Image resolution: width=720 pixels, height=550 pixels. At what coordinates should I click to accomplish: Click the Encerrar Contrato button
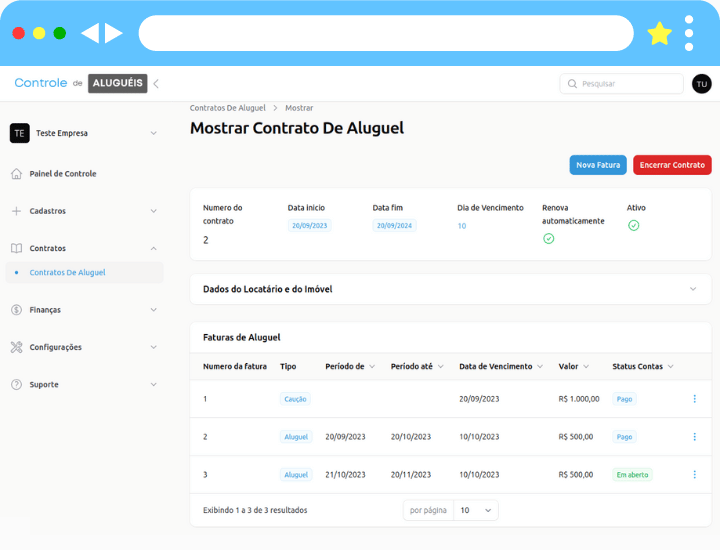672,165
